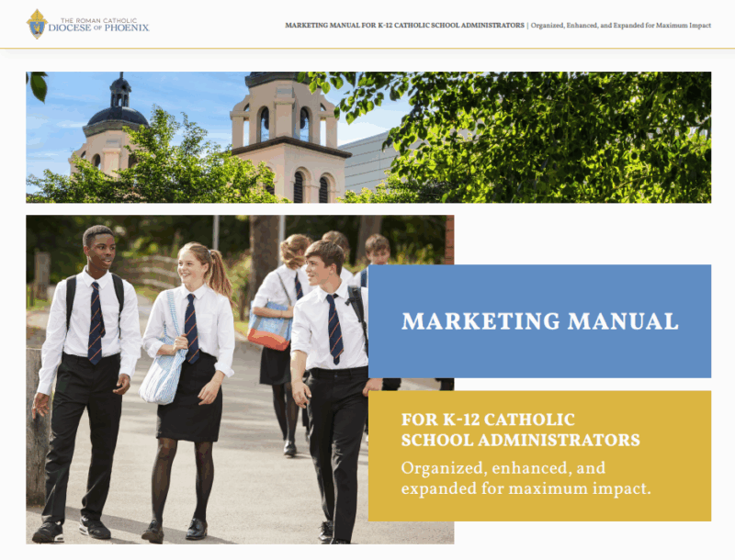Screen dimensions: 735x560
Task: Click "Organized, enhanced, and expanded for maximum impact." text
Action: coord(526,478)
